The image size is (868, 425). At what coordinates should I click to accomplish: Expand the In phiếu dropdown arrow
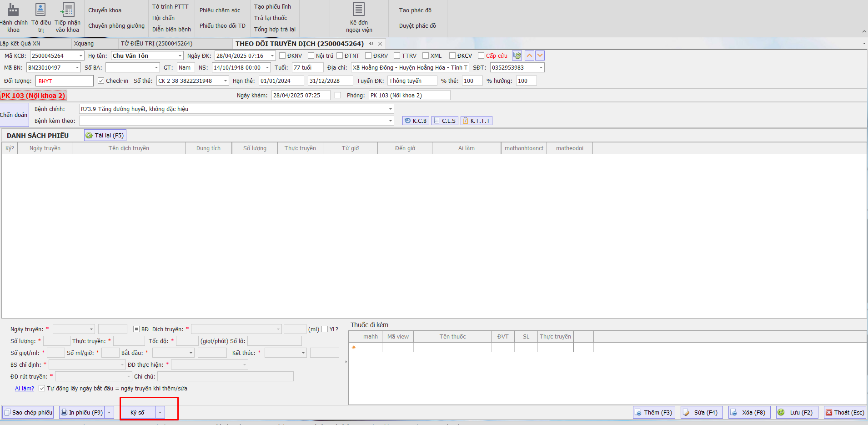point(109,413)
